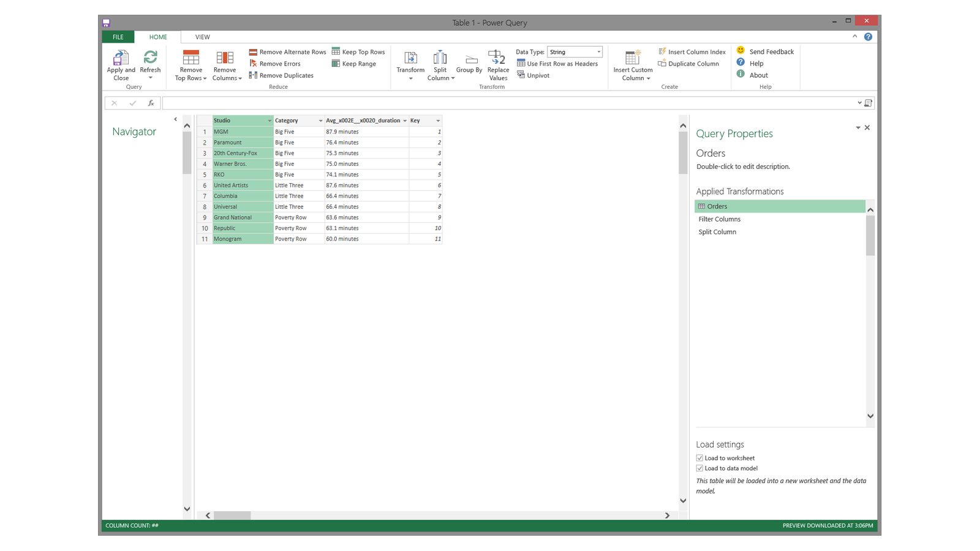The width and height of the screenshot is (980, 551).
Task: Click the Group By icon
Action: [471, 59]
